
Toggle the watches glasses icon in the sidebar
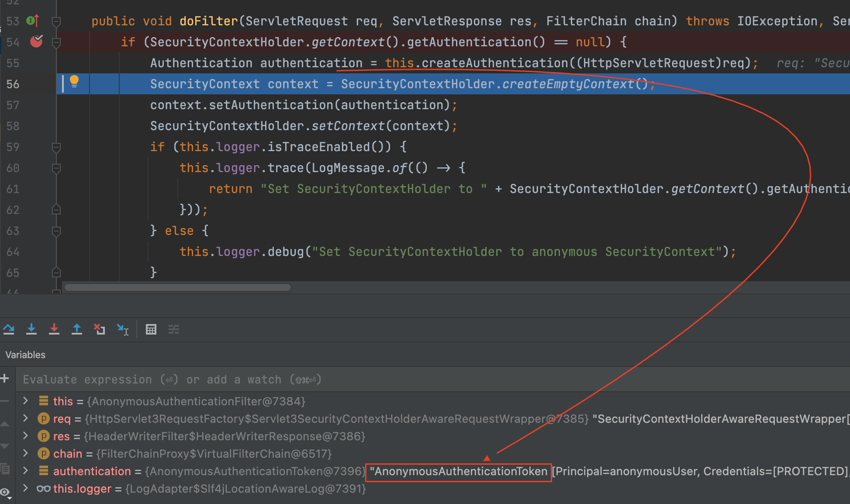tap(5, 492)
